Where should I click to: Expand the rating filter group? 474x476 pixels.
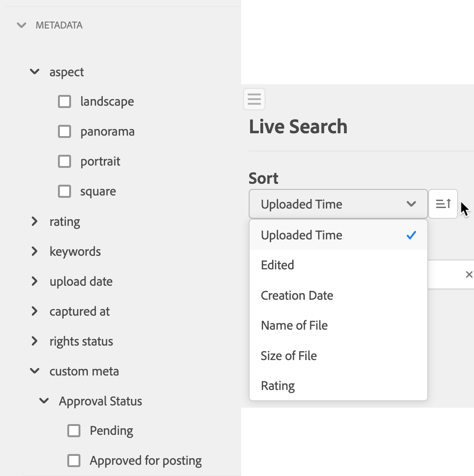click(x=35, y=222)
